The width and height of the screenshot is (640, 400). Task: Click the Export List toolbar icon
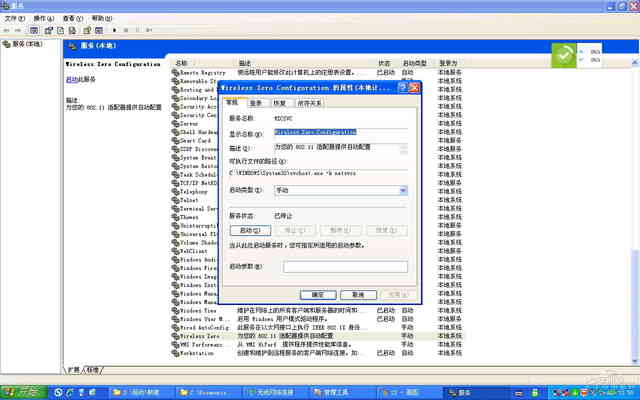pos(72,30)
